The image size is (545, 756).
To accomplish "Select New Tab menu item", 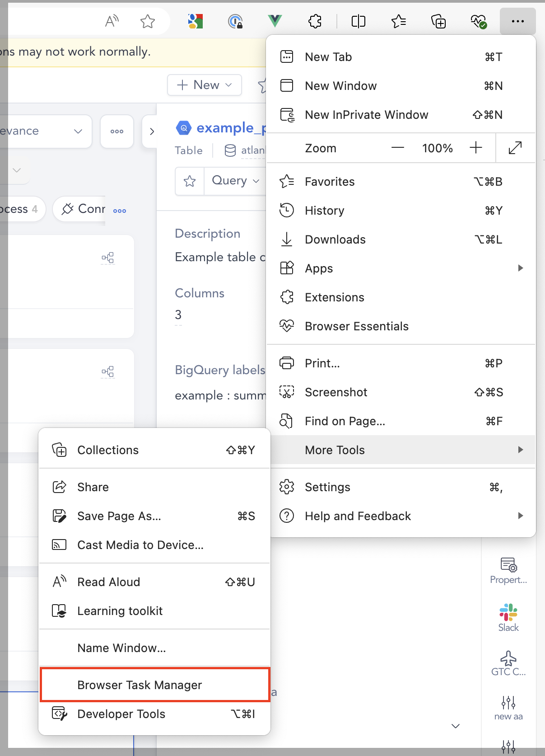I will click(x=401, y=57).
